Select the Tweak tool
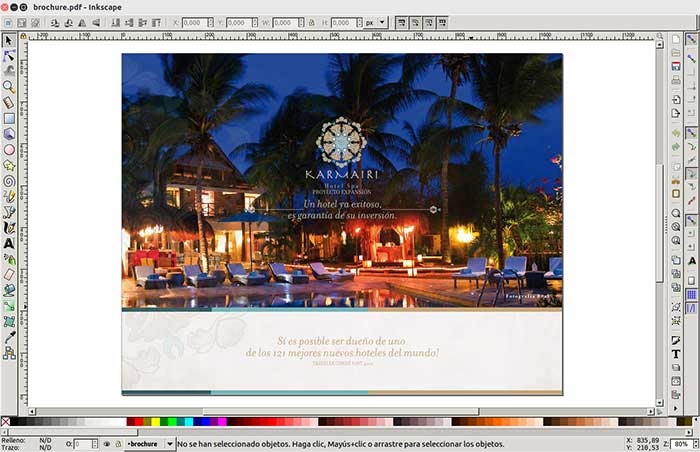This screenshot has height=452, width=700. coord(8,71)
